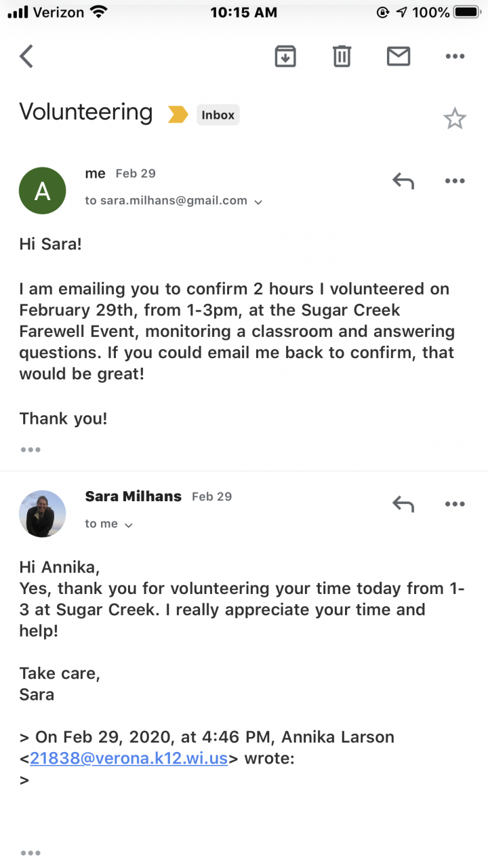The height and width of the screenshot is (868, 488).
Task: Tap the back arrow to return to inbox
Action: [x=26, y=56]
